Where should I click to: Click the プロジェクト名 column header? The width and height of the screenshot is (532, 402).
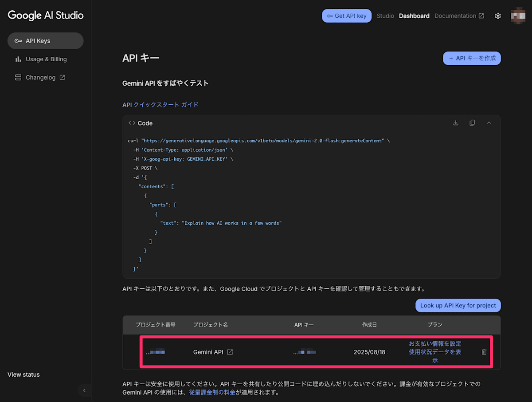pos(211,325)
